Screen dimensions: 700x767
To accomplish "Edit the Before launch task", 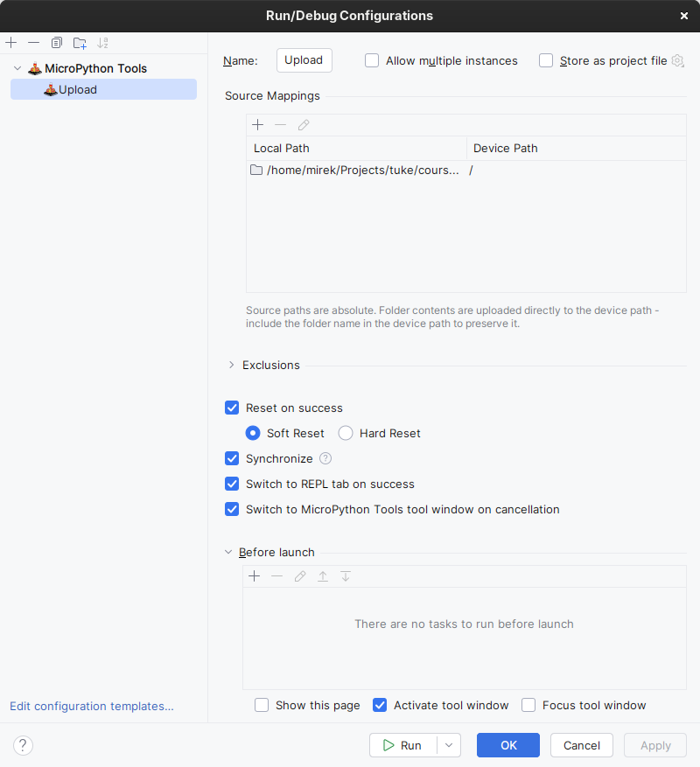I will pos(300,576).
